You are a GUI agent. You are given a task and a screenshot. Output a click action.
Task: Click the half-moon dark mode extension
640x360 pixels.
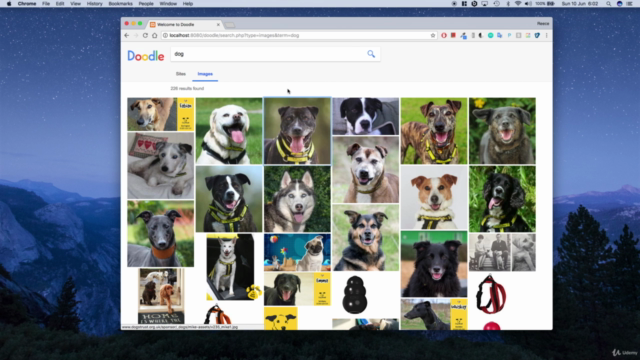(481, 36)
